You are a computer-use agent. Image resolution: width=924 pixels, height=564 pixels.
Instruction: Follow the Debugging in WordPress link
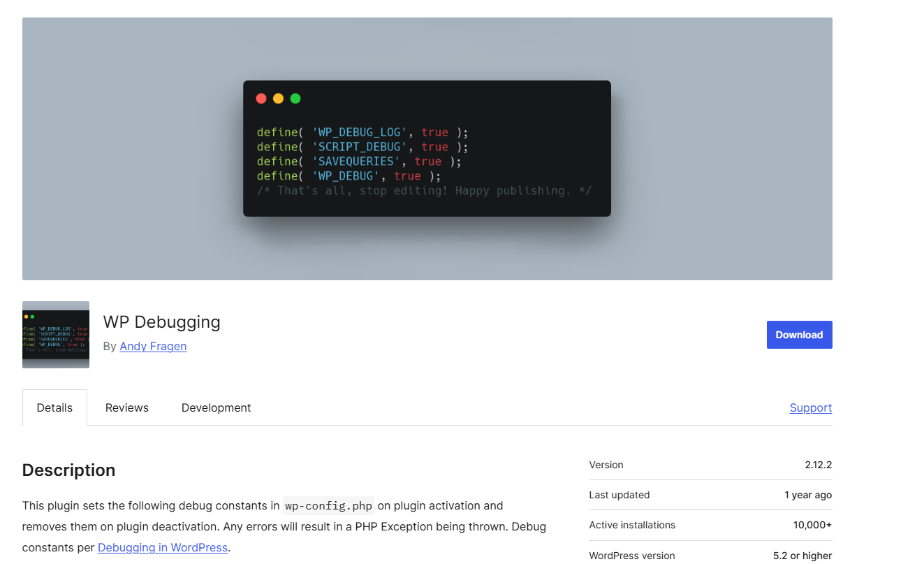pyautogui.click(x=162, y=547)
